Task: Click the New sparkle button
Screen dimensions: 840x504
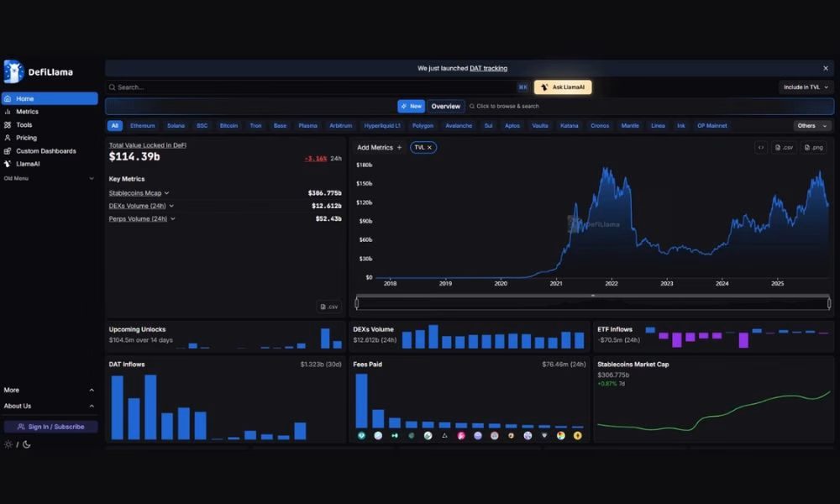Action: (411, 106)
